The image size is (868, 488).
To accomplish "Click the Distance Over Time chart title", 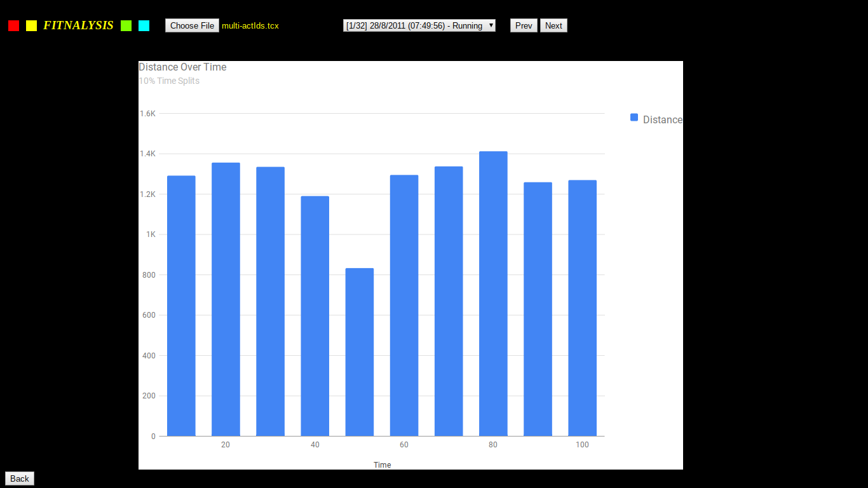I will click(x=182, y=67).
